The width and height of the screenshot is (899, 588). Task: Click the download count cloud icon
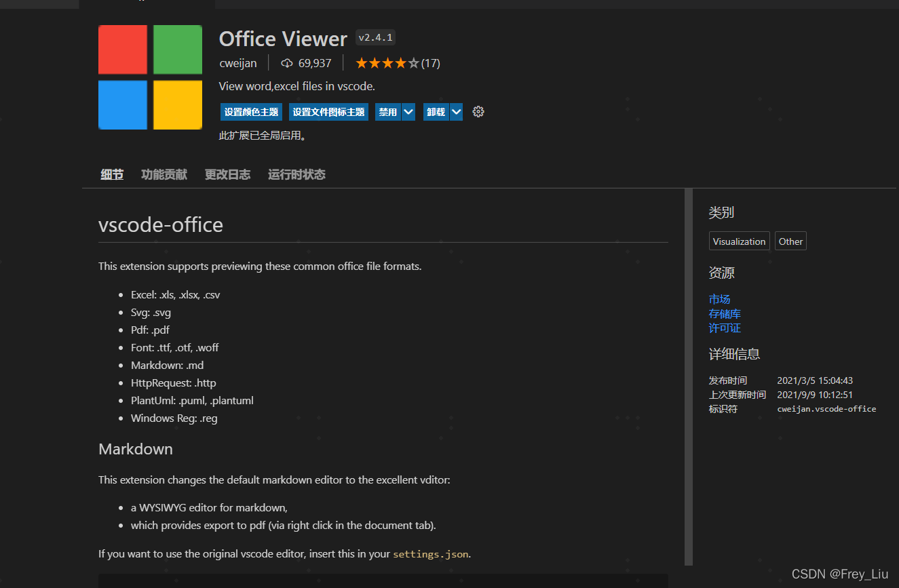click(287, 63)
